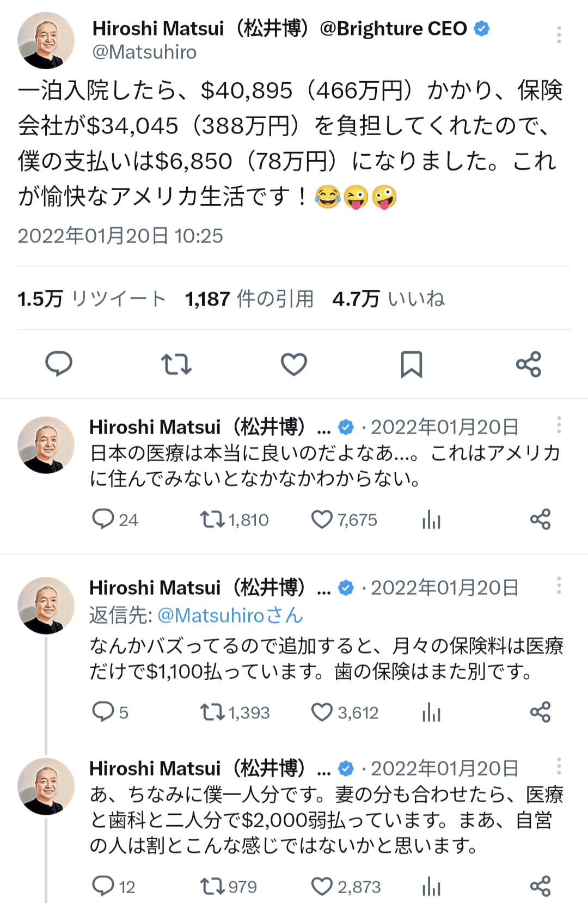
Task: Share the main tweet
Action: (x=528, y=364)
